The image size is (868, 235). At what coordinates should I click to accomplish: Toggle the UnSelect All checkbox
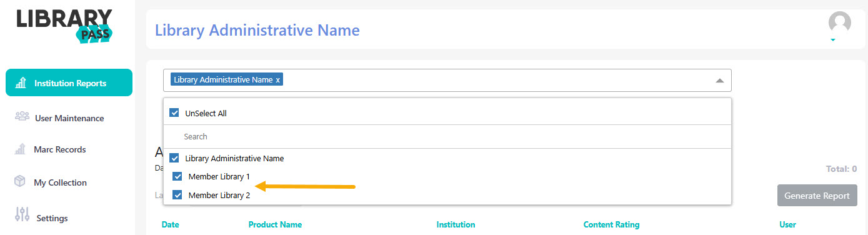click(x=175, y=113)
